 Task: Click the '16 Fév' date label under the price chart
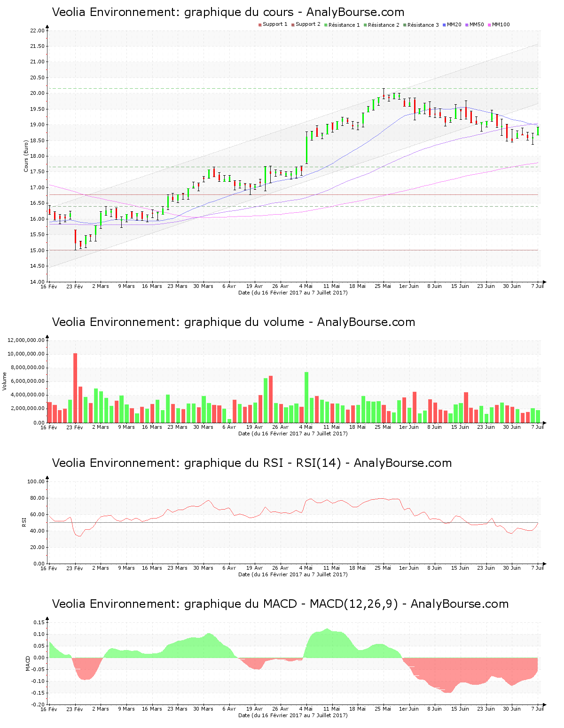[x=49, y=286]
